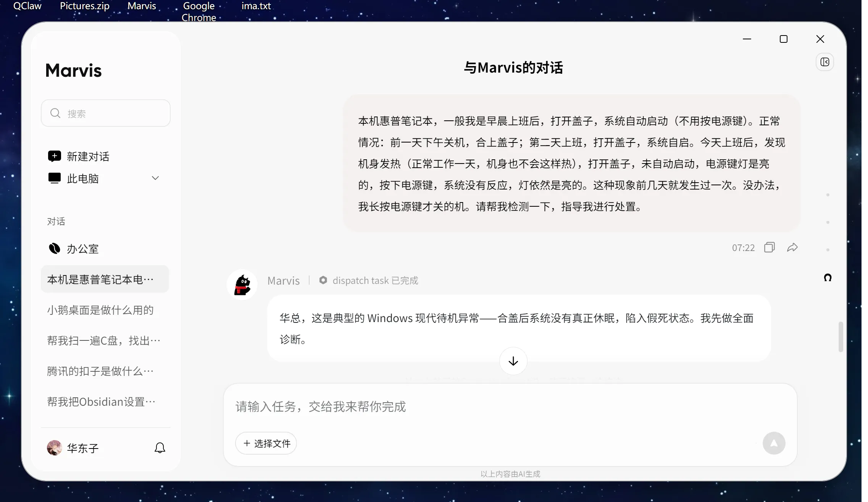
Task: Click the 07:22 timestamp
Action: (x=743, y=248)
